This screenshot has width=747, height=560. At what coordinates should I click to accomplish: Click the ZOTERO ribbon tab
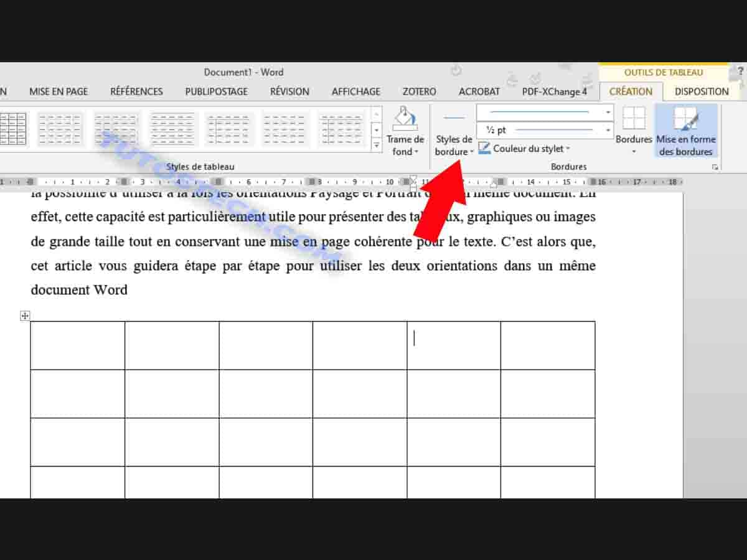(x=418, y=91)
